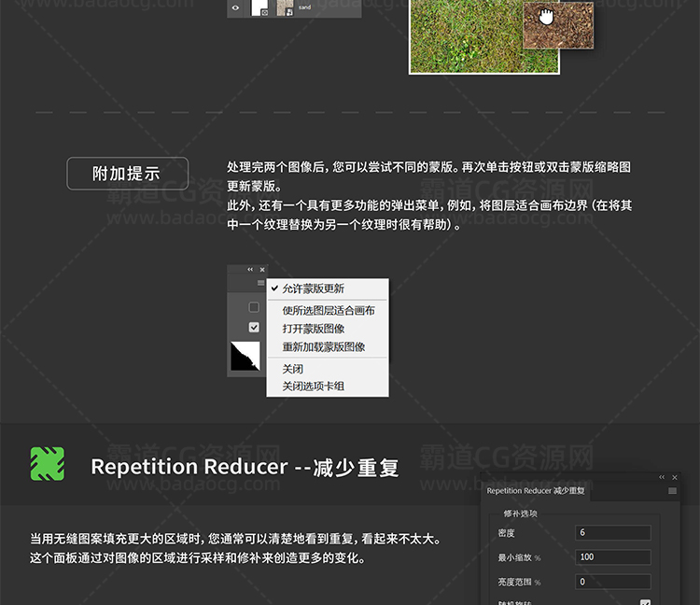Uncheck the checked checkbox in the mask panel
This screenshot has height=605, width=700.
click(254, 328)
